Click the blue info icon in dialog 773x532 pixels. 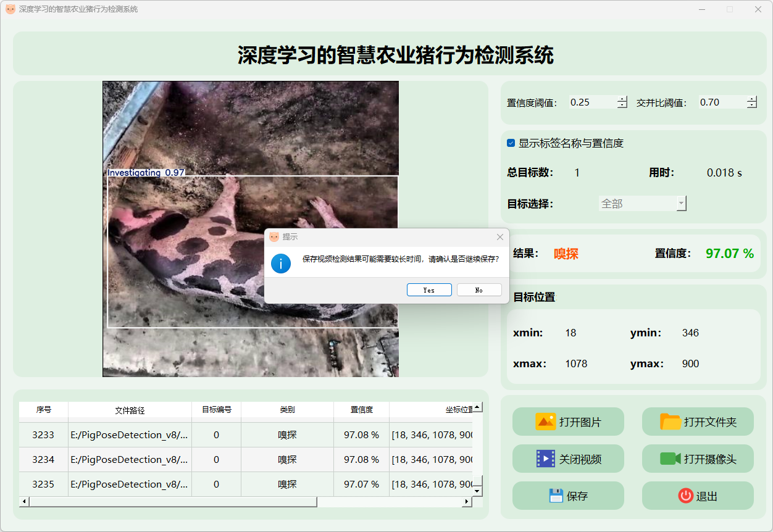coord(281,263)
